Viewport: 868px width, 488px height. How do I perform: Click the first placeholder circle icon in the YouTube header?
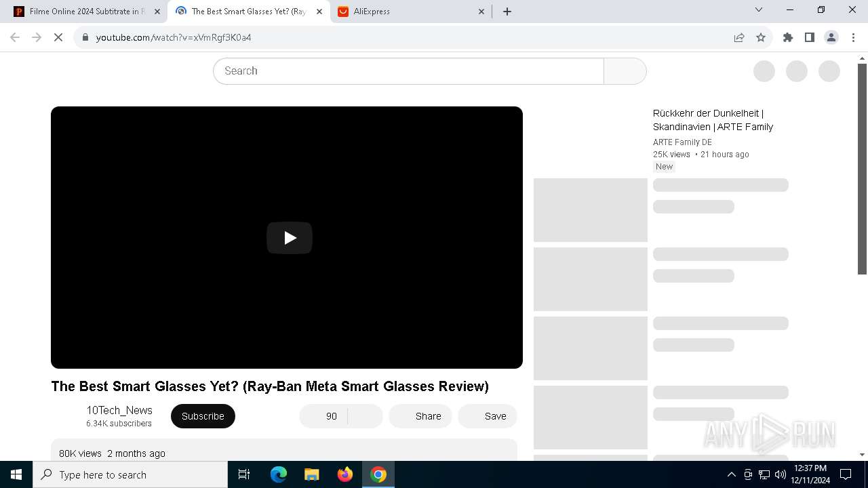[x=764, y=71]
